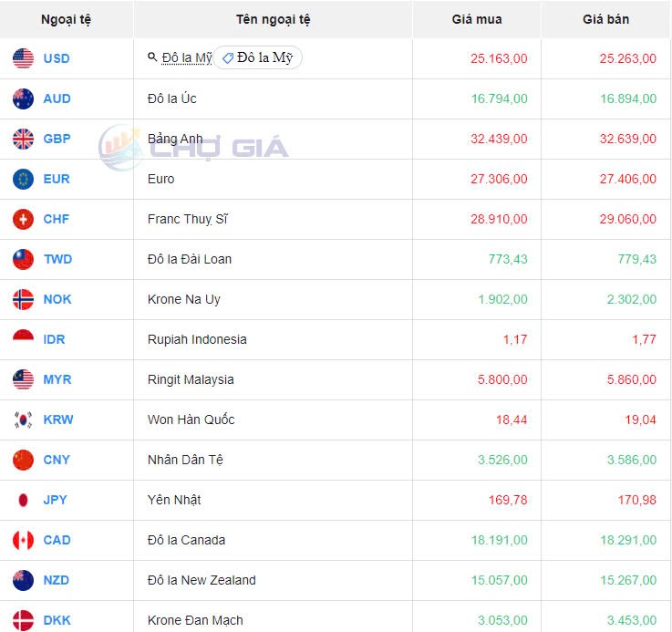This screenshot has width=672, height=632.
Task: Open the NZD currency link
Action: pyautogui.click(x=57, y=580)
